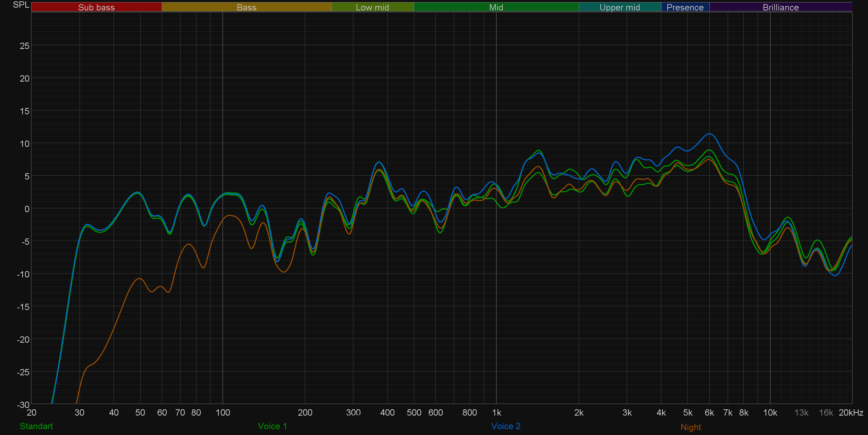Click the Sub bass band header
The height and width of the screenshot is (435, 868).
96,7
